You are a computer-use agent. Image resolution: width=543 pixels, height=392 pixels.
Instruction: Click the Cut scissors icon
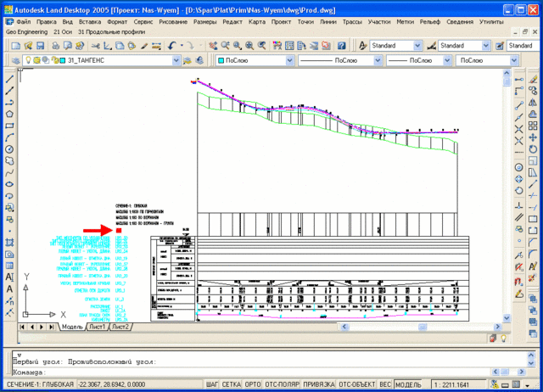(96, 46)
